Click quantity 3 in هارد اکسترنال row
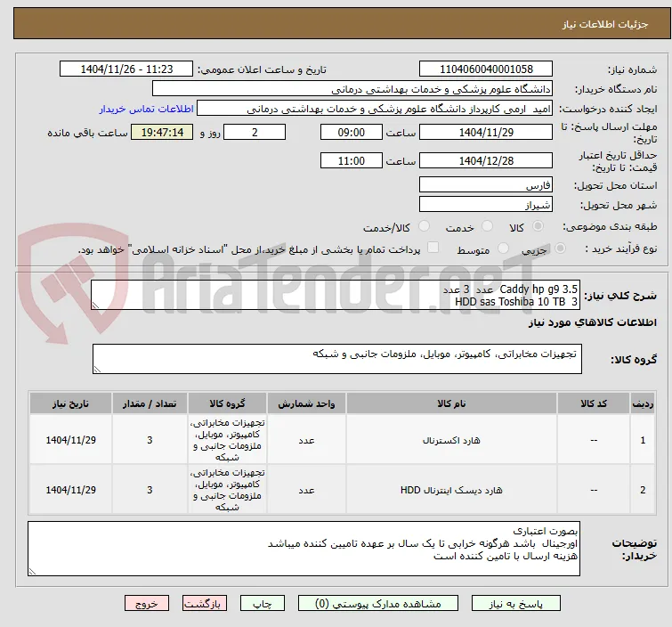This screenshot has height=627, width=672. click(150, 440)
